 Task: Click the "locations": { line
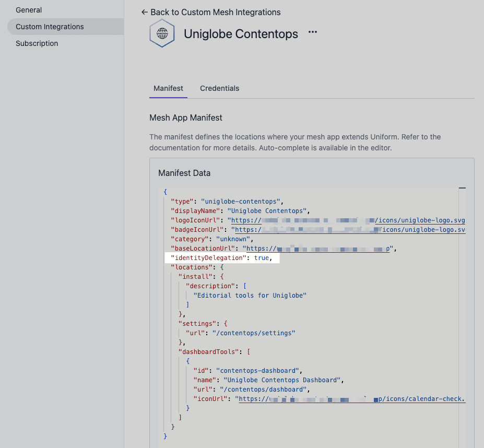click(197, 267)
